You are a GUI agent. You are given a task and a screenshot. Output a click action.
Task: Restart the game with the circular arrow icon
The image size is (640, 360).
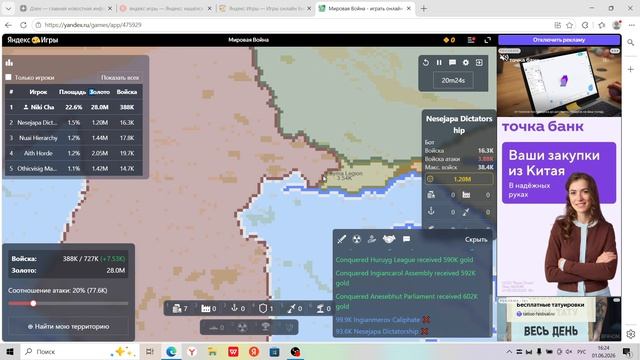426,63
